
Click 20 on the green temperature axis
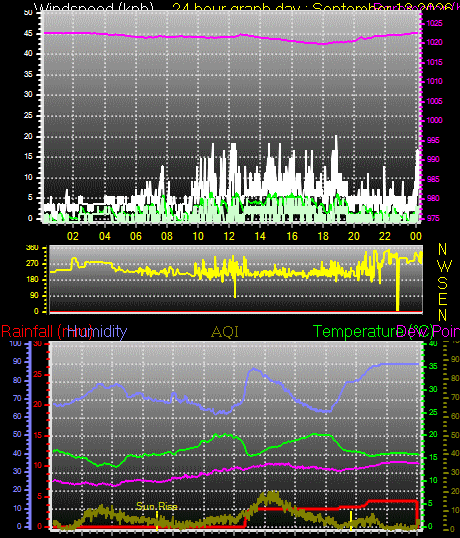click(x=433, y=435)
